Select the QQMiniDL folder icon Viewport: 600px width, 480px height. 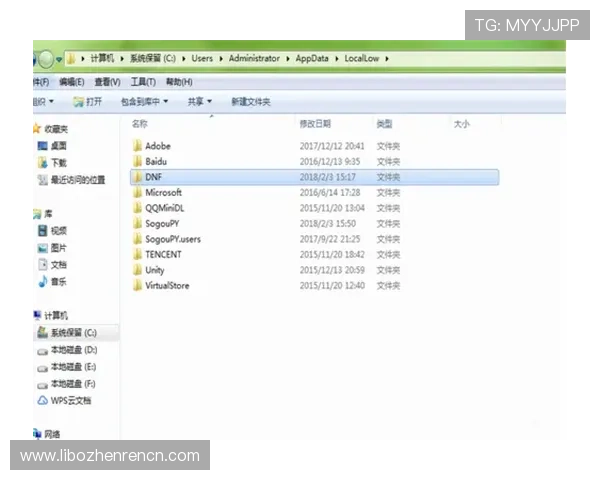(137, 208)
